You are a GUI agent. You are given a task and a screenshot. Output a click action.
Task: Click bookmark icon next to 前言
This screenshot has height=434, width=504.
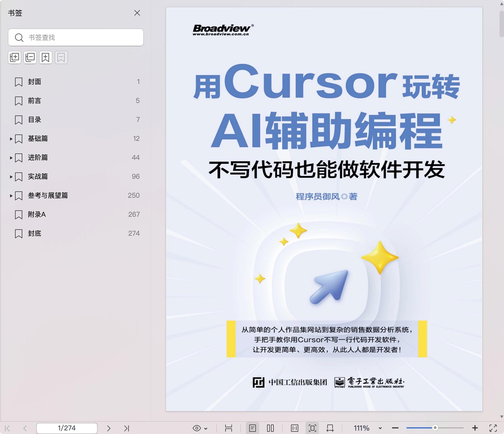[x=19, y=101]
